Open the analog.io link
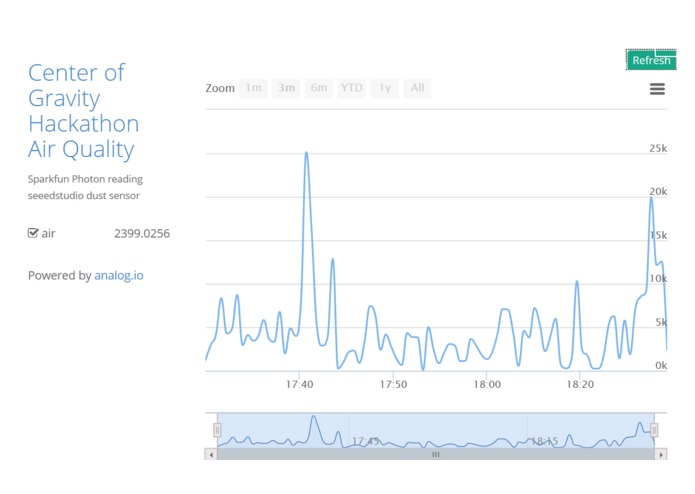The width and height of the screenshot is (695, 494). pos(119,276)
